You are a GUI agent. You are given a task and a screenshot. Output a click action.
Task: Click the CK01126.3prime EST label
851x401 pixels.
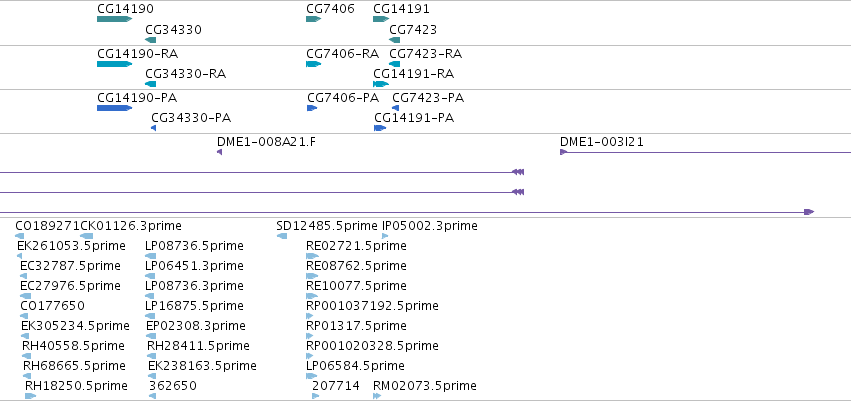point(131,226)
